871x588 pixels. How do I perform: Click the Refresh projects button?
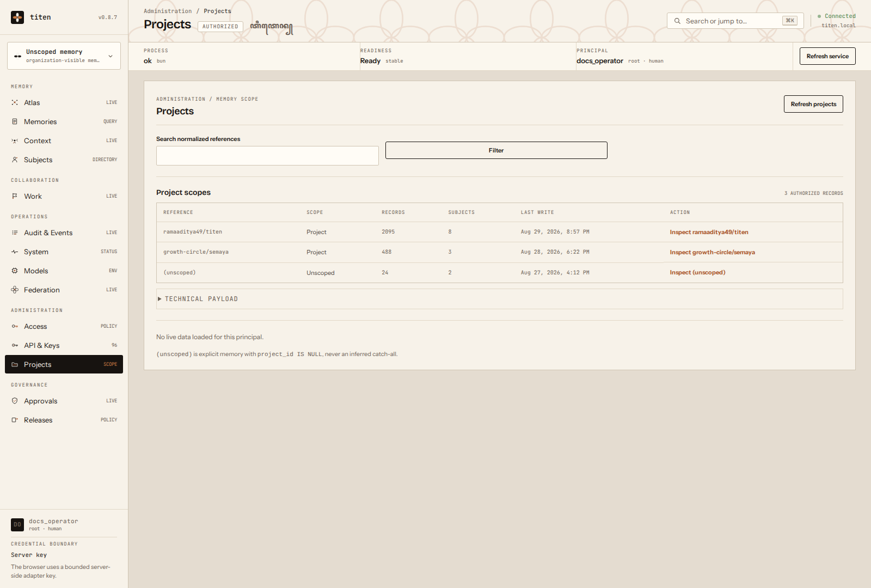pyautogui.click(x=813, y=104)
